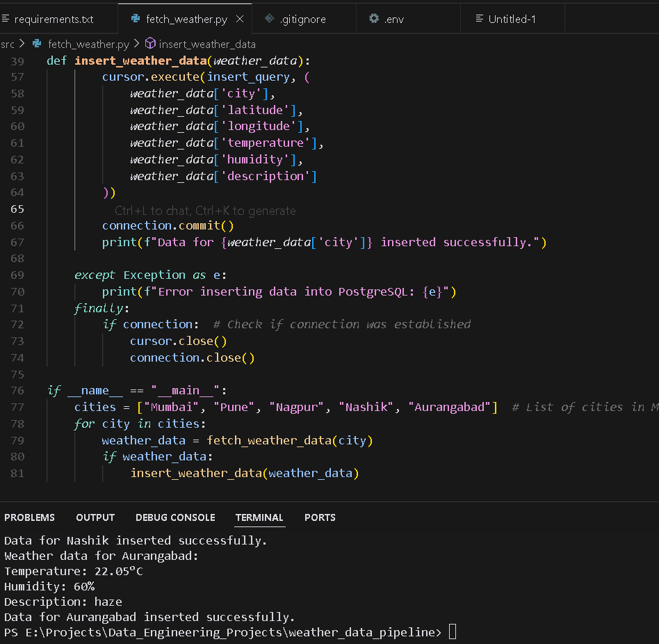
Task: Click the __name__ == "__main__" line
Action: point(137,391)
